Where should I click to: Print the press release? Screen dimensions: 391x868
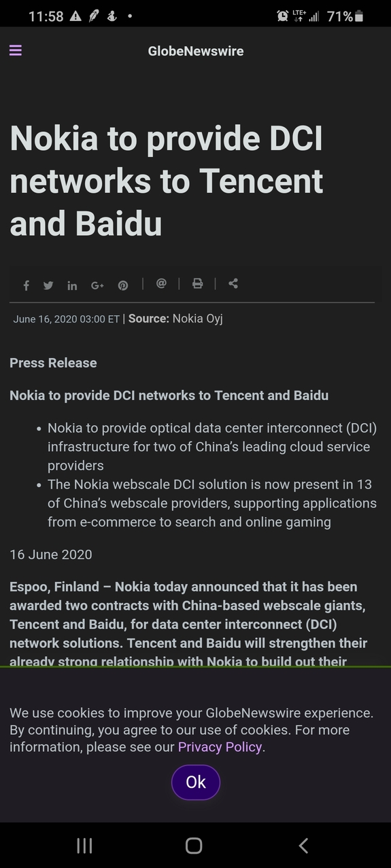(x=197, y=283)
